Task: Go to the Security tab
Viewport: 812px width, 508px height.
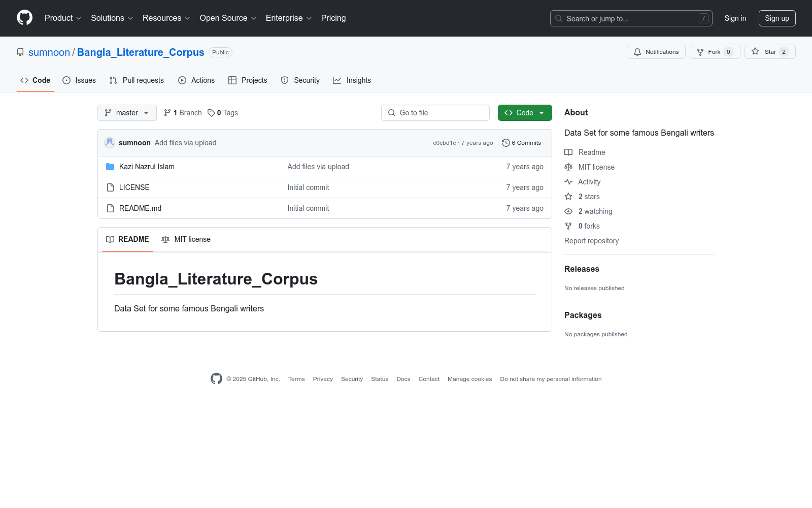Action: (x=300, y=80)
